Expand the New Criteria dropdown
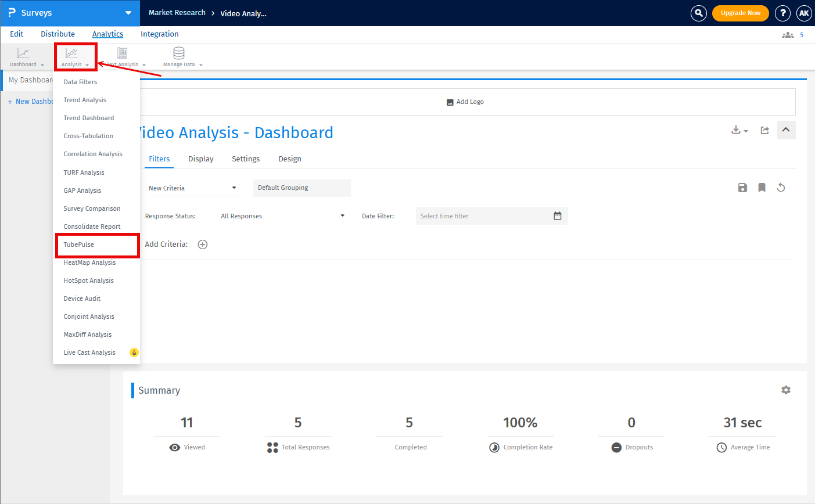The height and width of the screenshot is (504, 815). point(193,188)
